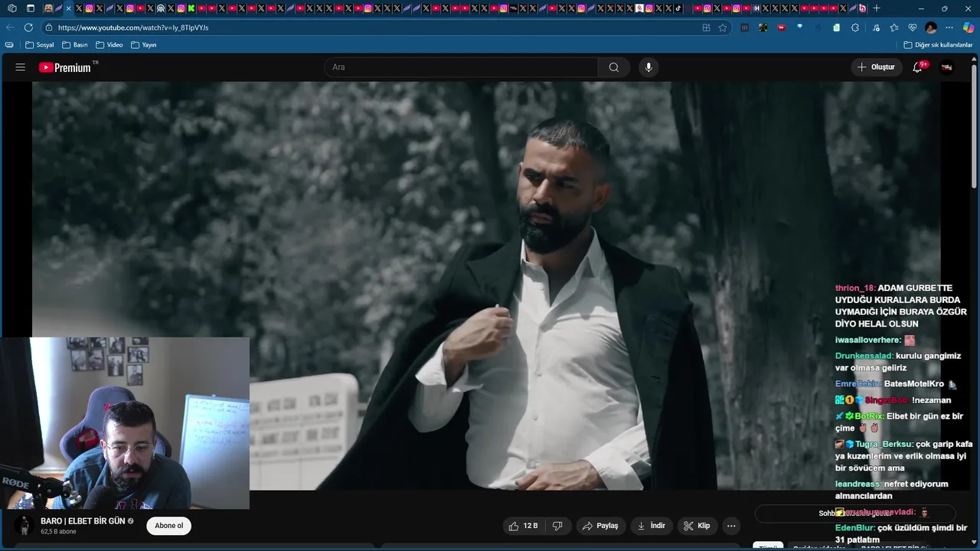Click the red fast-forward extension icon
Image resolution: width=980 pixels, height=551 pixels.
coord(781,28)
